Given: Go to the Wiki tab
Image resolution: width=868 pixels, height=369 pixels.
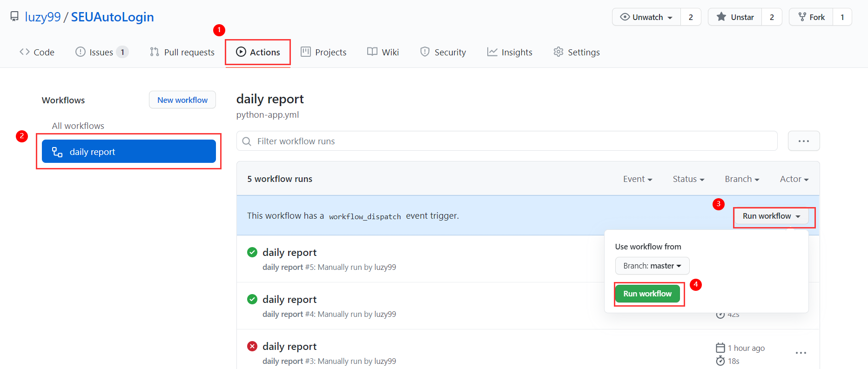Looking at the screenshot, I should pyautogui.click(x=383, y=52).
